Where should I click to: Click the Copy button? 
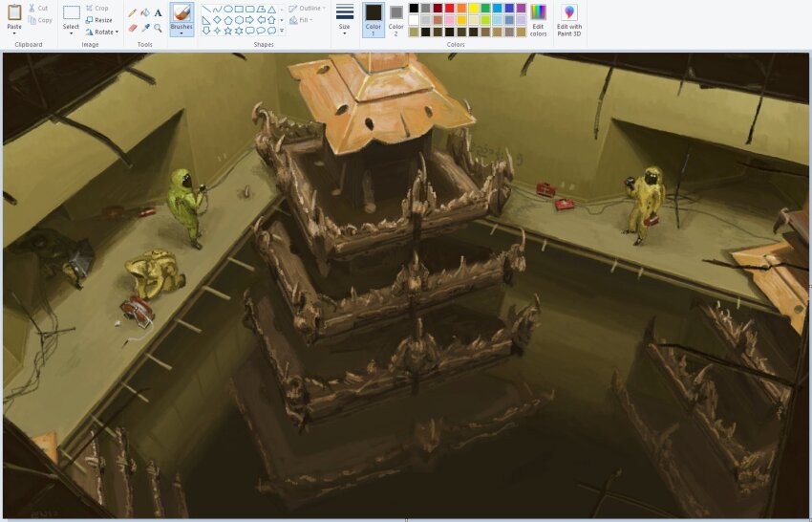[40, 20]
